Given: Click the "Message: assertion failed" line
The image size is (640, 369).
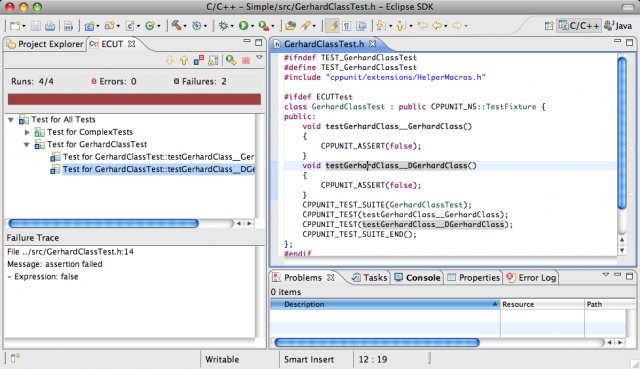Looking at the screenshot, I should pyautogui.click(x=55, y=264).
